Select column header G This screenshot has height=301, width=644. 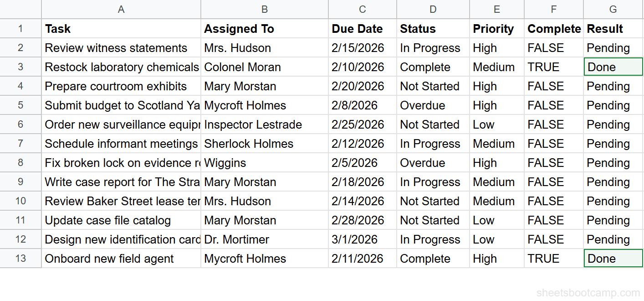pyautogui.click(x=613, y=9)
